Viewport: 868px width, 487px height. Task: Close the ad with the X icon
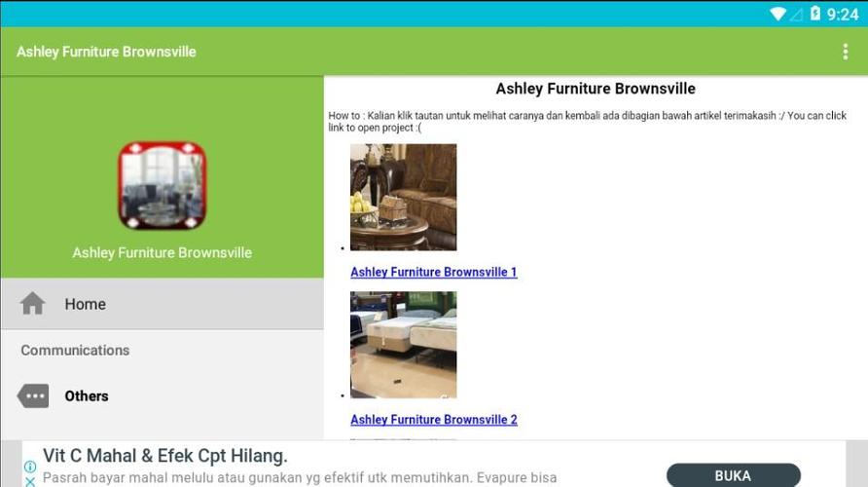pyautogui.click(x=30, y=481)
